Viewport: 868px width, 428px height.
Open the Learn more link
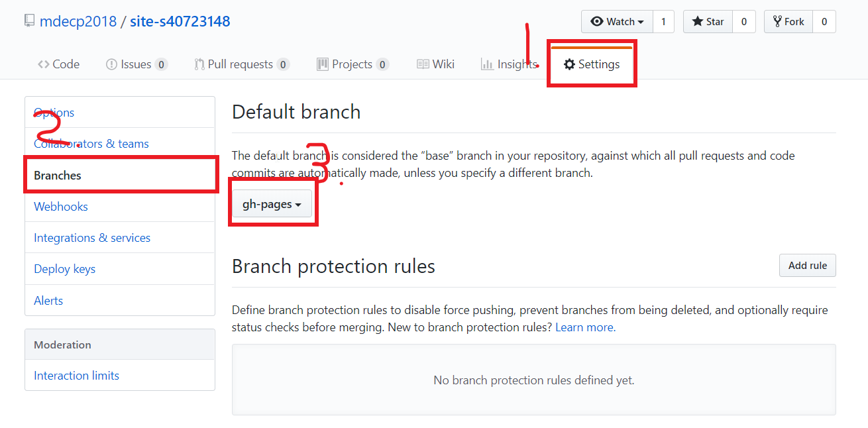(x=584, y=327)
